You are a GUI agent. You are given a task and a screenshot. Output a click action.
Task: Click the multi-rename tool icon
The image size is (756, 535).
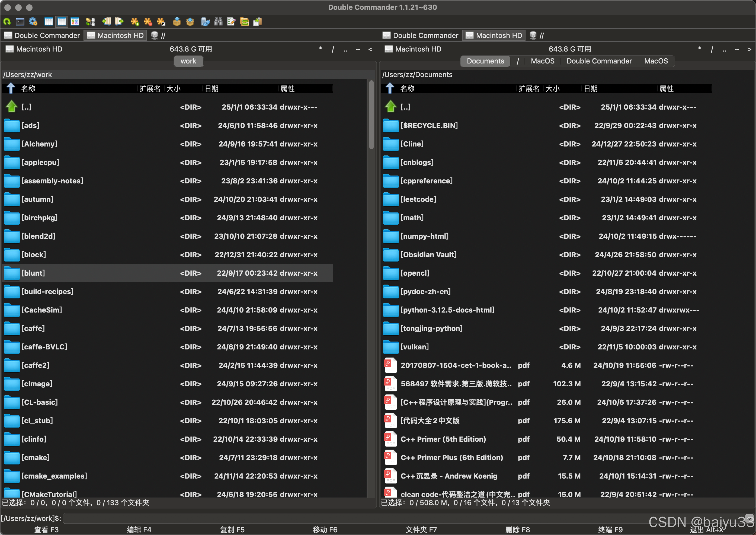coord(232,22)
